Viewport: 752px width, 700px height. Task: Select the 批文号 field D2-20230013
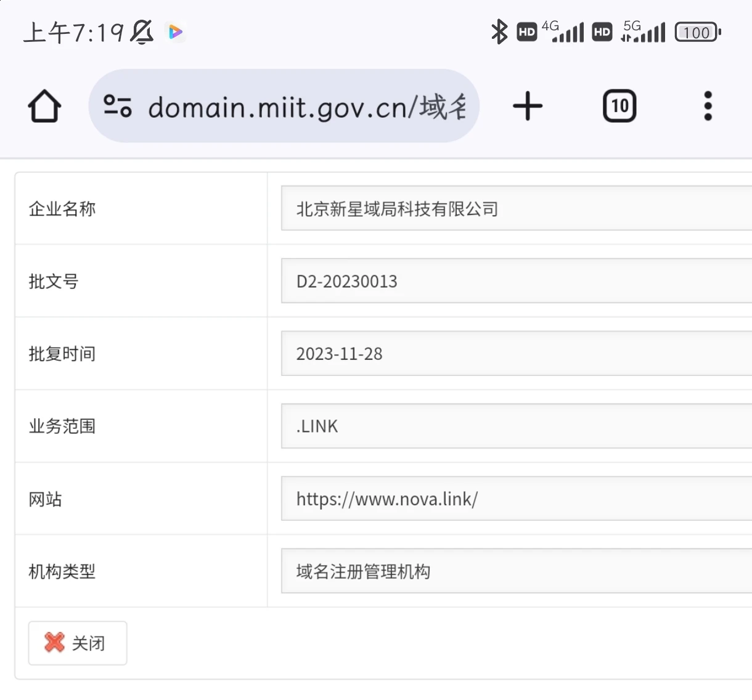click(515, 281)
